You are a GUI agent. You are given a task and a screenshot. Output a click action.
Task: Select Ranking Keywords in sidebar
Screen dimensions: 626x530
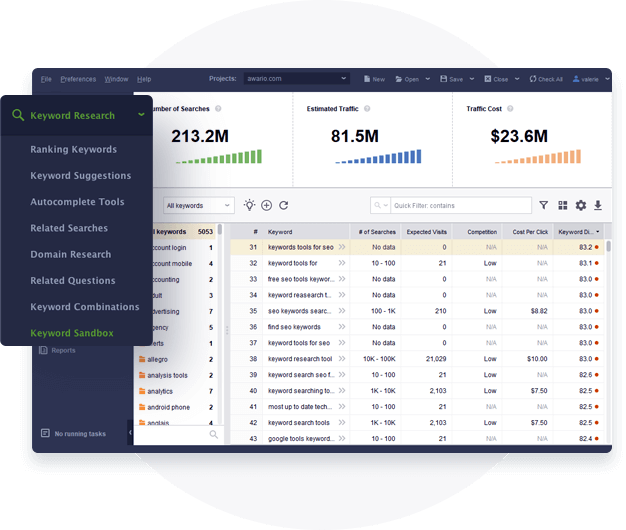pos(73,150)
